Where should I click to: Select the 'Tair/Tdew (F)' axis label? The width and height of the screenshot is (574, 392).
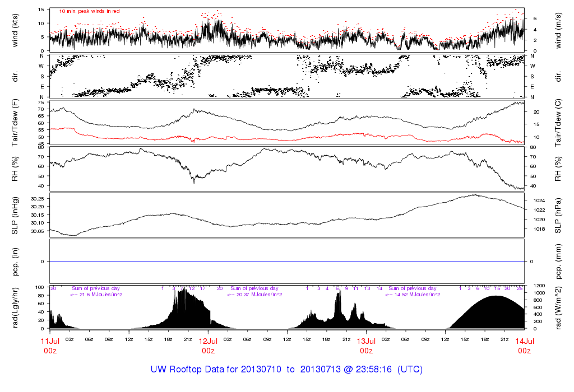[15, 123]
